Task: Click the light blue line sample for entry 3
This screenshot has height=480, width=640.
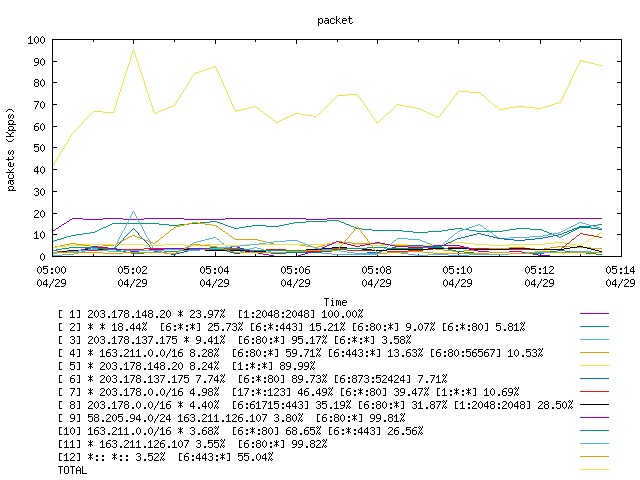Action: (x=594, y=340)
